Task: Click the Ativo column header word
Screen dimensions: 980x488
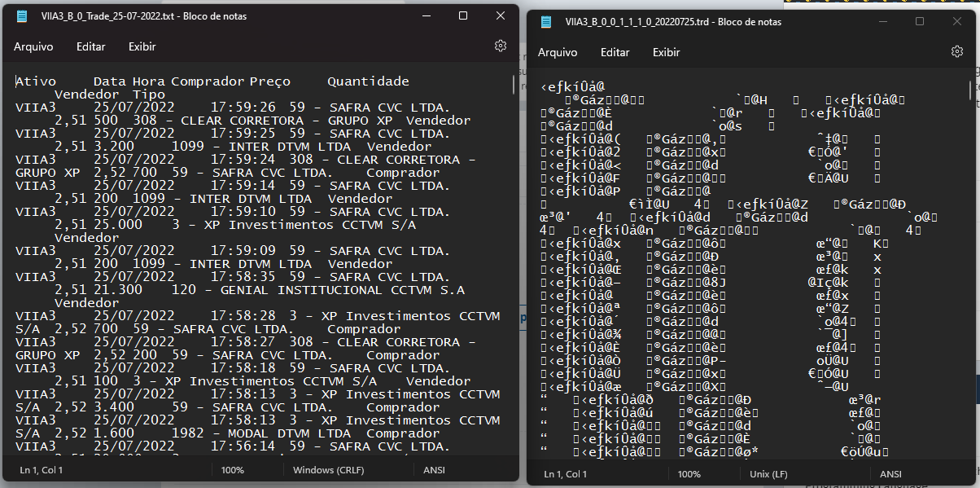Action: tap(35, 81)
